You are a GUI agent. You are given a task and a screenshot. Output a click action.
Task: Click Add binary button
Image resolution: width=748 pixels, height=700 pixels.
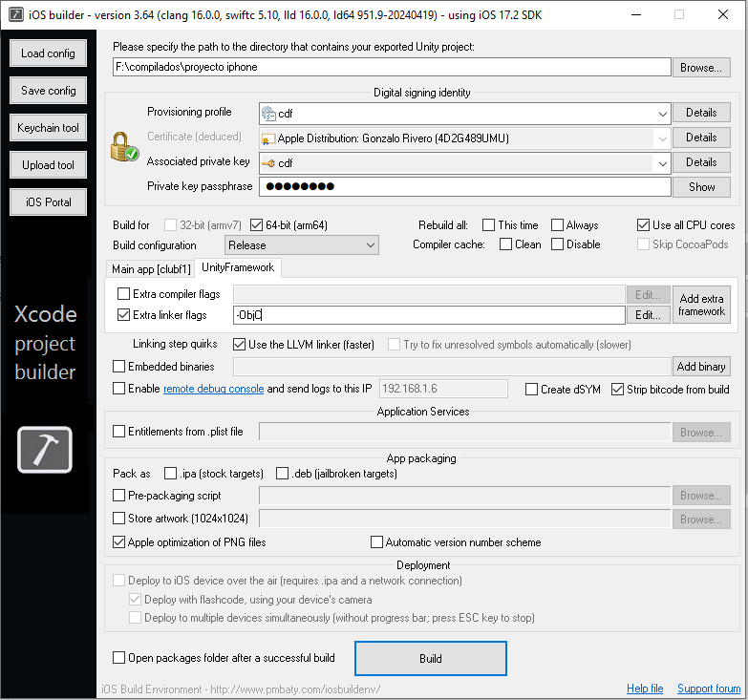pyautogui.click(x=701, y=366)
